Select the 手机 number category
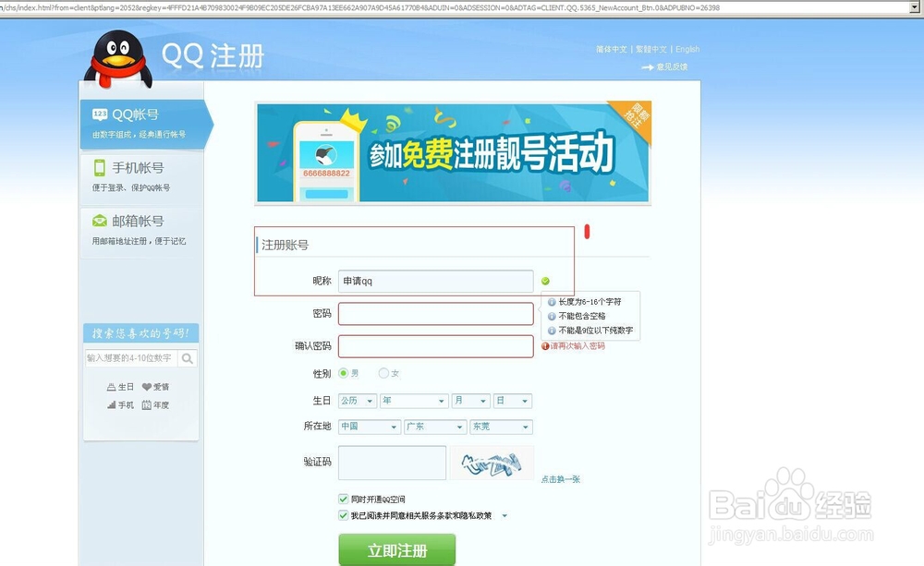 (120, 405)
